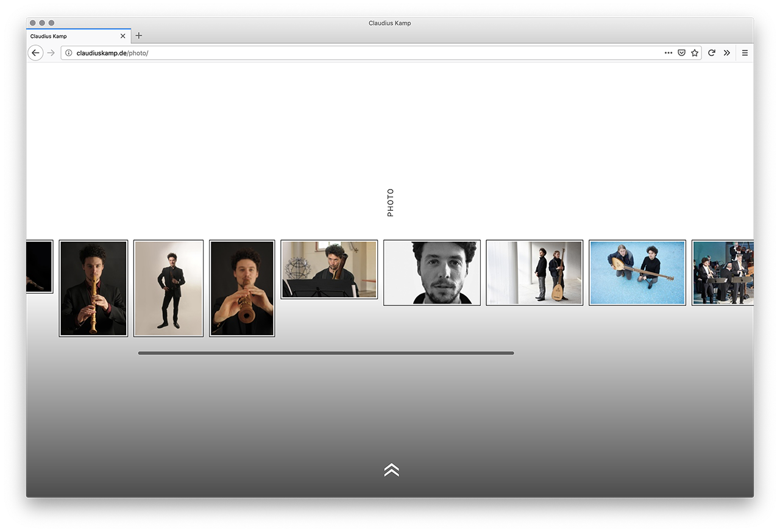Screen dimensions: 780x532
Task: Select the Claudius Kamp browser tab
Action: (79, 36)
